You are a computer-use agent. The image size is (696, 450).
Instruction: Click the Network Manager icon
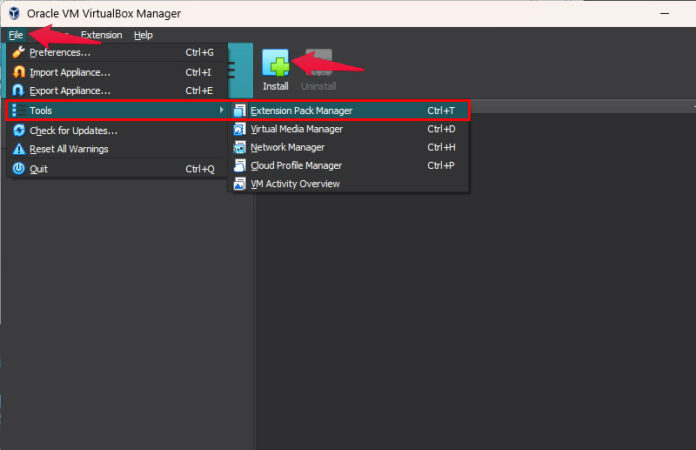(x=240, y=147)
